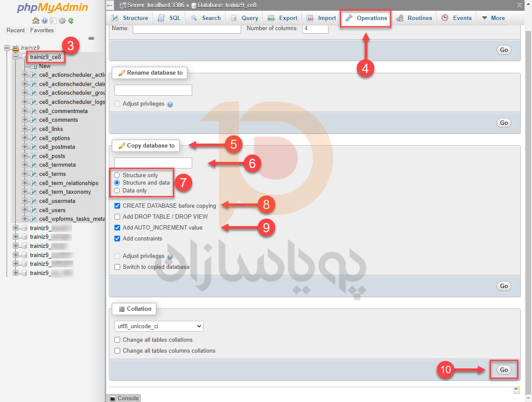532x402 pixels.
Task: Click the Home icon in sidebar
Action: pyautogui.click(x=36, y=21)
